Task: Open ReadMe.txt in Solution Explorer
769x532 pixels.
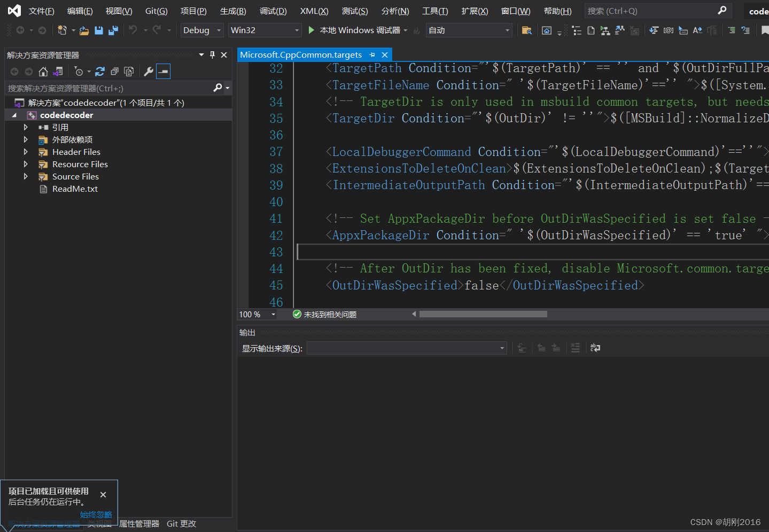Action: tap(75, 189)
